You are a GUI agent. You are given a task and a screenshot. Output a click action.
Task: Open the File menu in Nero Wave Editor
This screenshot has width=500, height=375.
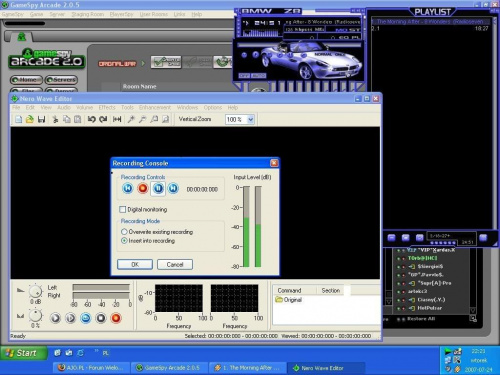[16, 107]
